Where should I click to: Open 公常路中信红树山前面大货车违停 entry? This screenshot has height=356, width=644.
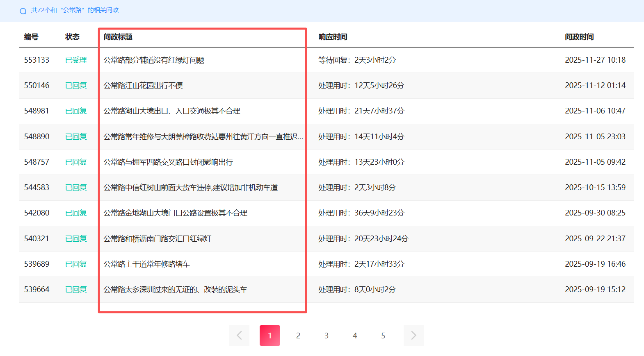pyautogui.click(x=191, y=188)
